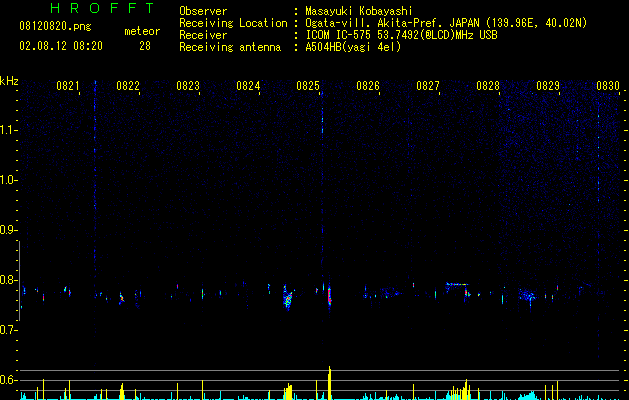
Task: Click the Receiving antenna label
Action: [x=230, y=47]
